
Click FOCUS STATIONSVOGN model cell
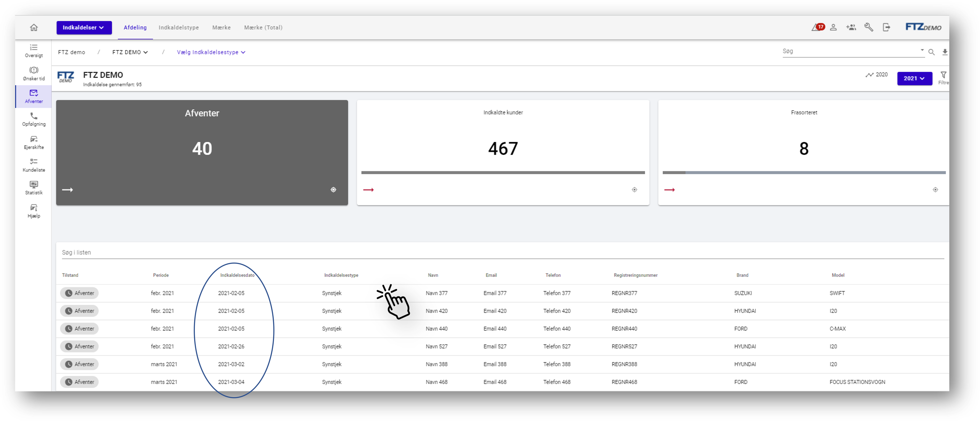[x=857, y=382]
